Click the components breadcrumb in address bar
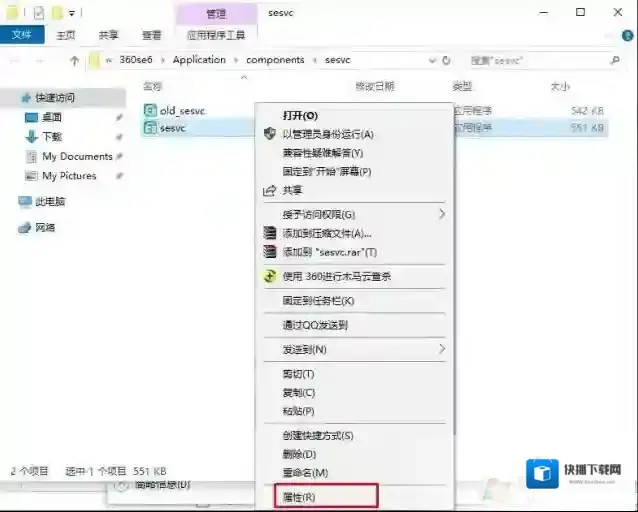Screen dimensions: 638x512 click(x=275, y=60)
